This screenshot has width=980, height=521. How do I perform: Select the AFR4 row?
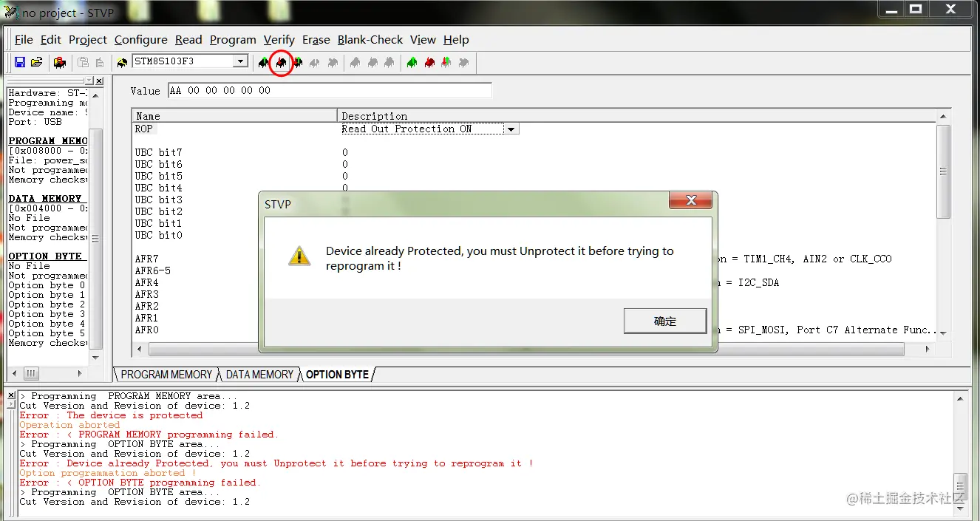(146, 282)
